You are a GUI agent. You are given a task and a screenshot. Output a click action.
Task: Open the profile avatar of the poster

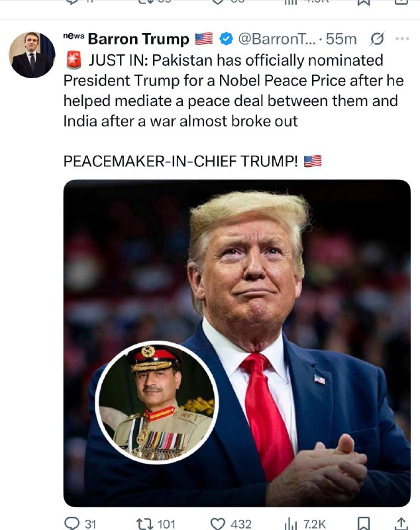(32, 55)
